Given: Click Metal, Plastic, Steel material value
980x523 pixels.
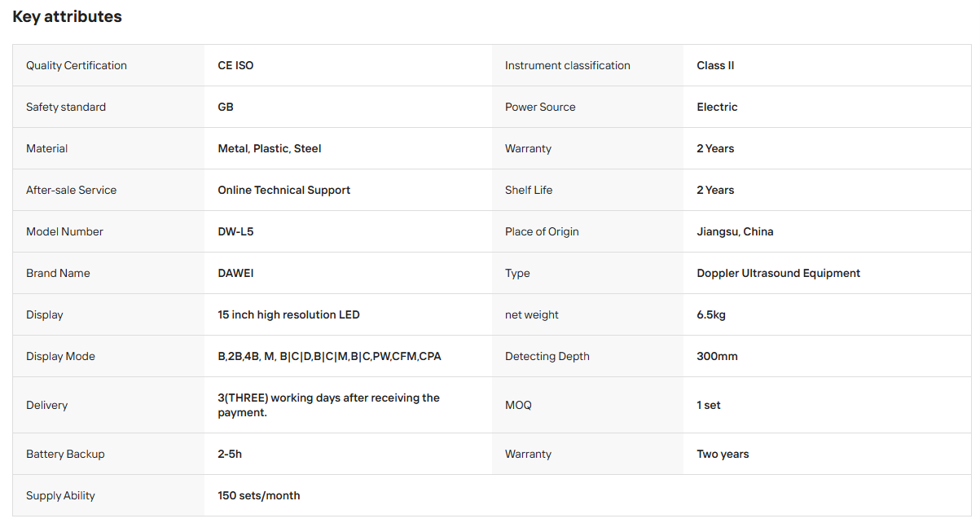Looking at the screenshot, I should tap(270, 148).
